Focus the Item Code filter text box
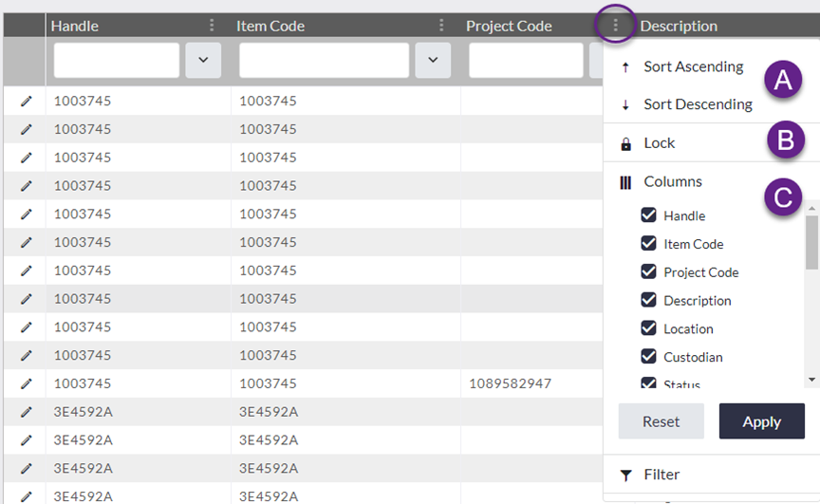The image size is (820, 504). pos(325,60)
